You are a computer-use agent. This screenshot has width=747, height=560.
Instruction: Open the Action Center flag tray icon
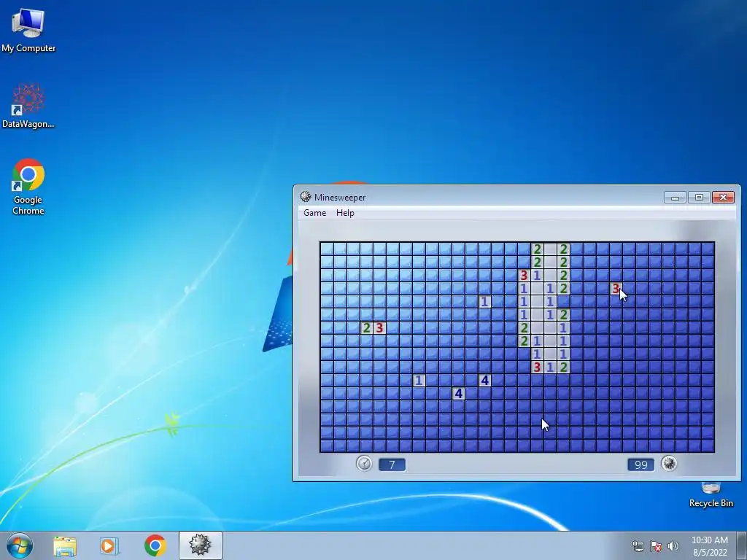coord(656,546)
